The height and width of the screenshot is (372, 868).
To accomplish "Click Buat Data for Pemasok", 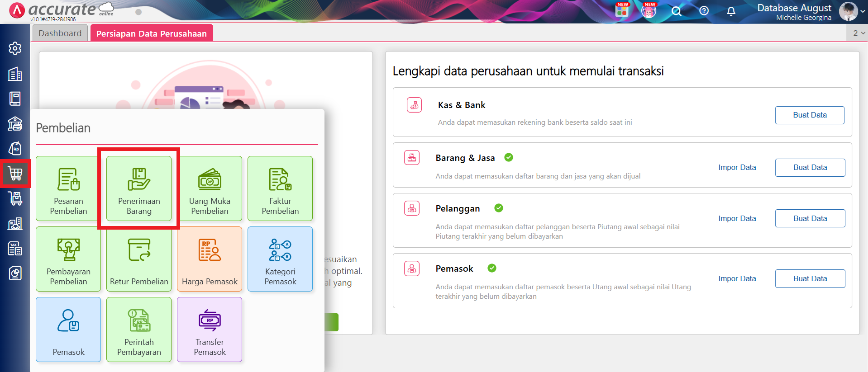I will tap(810, 278).
